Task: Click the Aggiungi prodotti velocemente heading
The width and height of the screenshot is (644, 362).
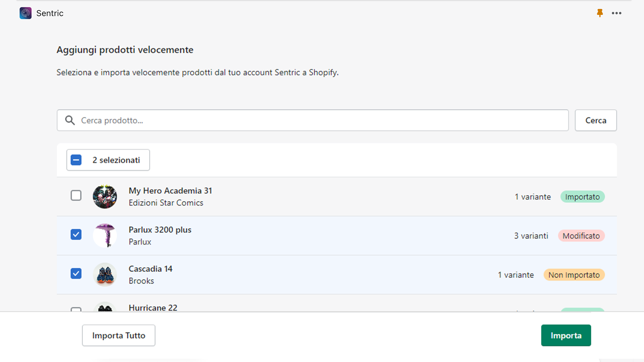Action: click(x=125, y=50)
